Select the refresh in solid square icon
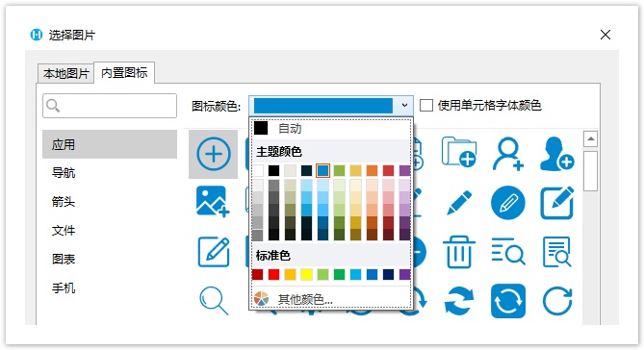644x350 pixels. (x=508, y=301)
